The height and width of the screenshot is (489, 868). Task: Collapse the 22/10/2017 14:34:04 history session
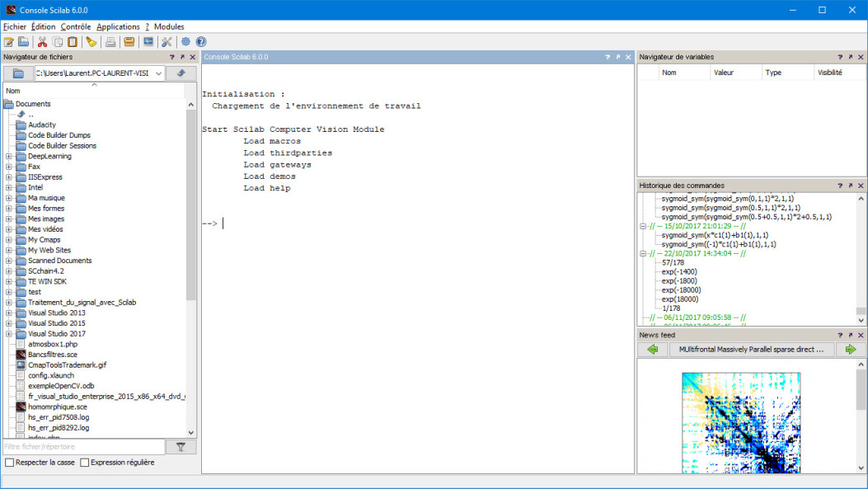[x=643, y=254]
